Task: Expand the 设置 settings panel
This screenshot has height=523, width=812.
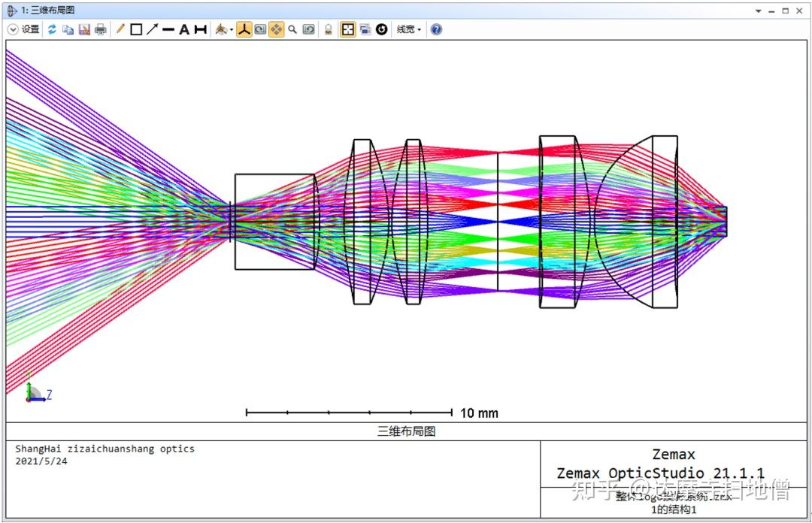Action: (13, 29)
